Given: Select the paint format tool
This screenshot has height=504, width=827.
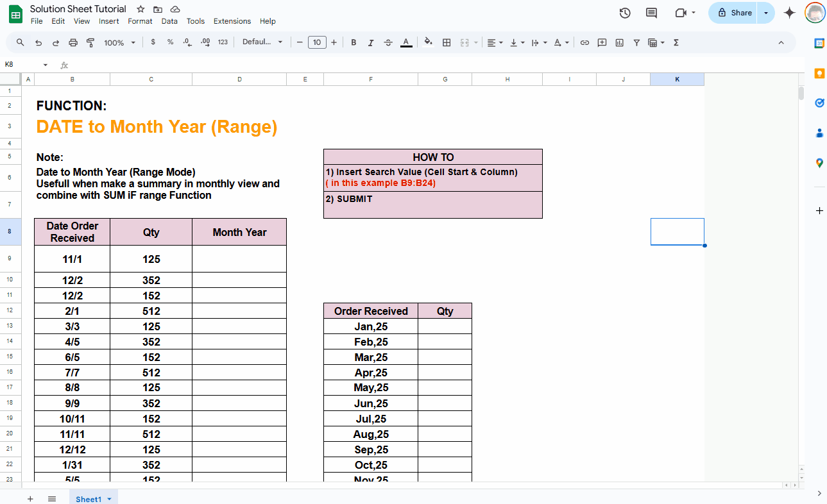Looking at the screenshot, I should tap(90, 42).
